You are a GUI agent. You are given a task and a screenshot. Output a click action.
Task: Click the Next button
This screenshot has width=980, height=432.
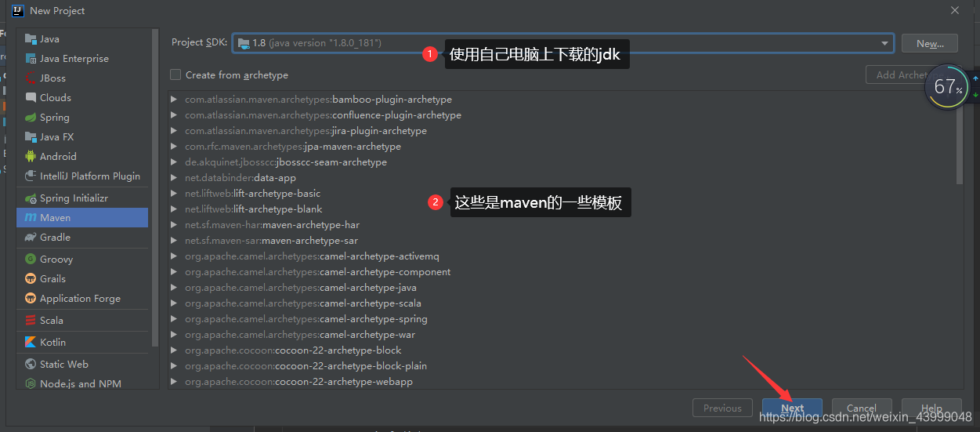[x=792, y=408]
